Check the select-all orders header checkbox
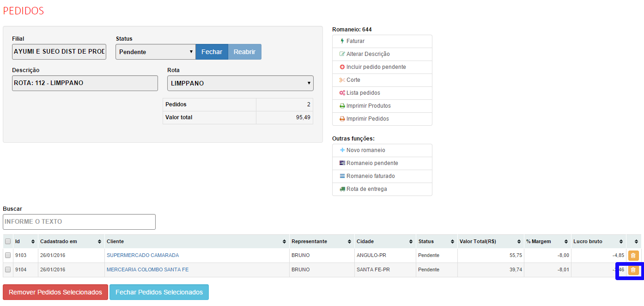The width and height of the screenshot is (644, 306). click(x=8, y=241)
